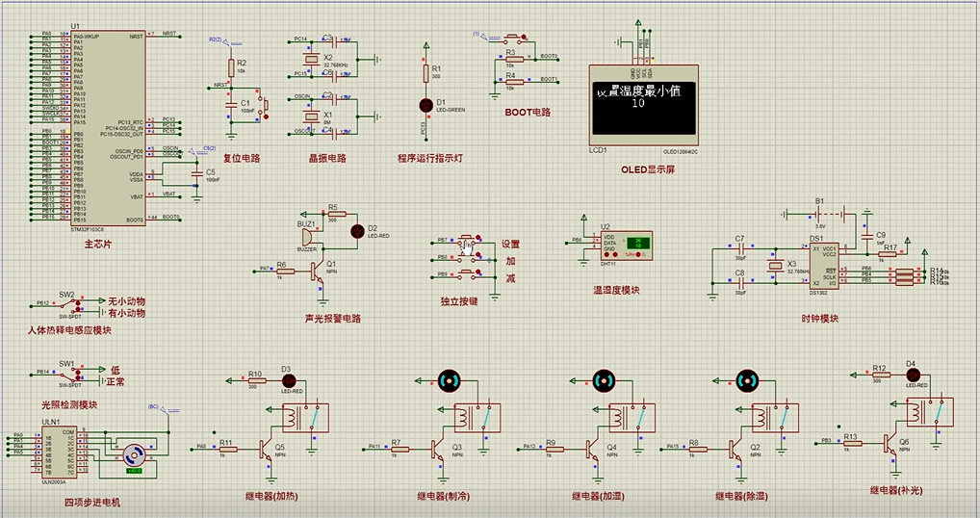Select the Q1 NPN transistor
980x518 pixels.
point(318,272)
